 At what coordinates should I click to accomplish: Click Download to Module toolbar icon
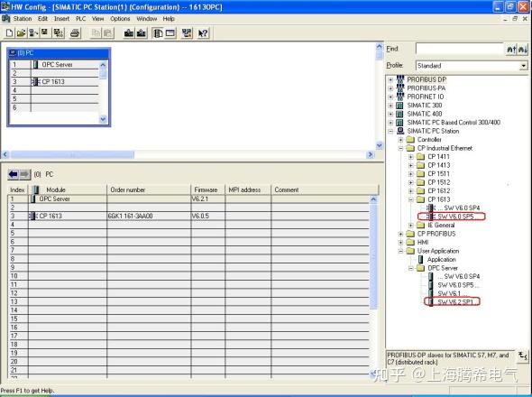click(x=129, y=33)
